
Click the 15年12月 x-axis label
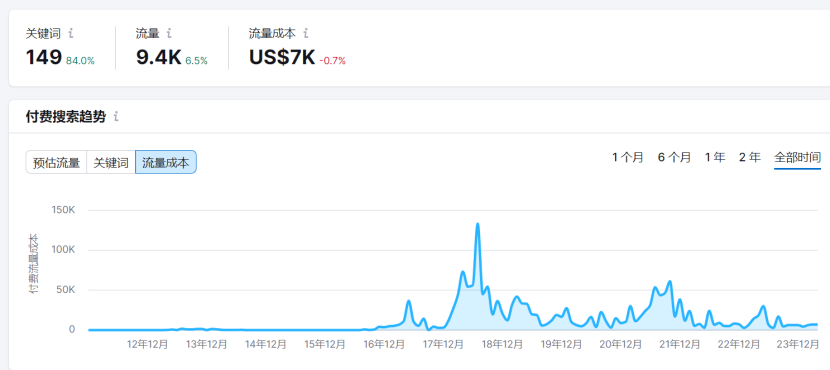(x=324, y=345)
